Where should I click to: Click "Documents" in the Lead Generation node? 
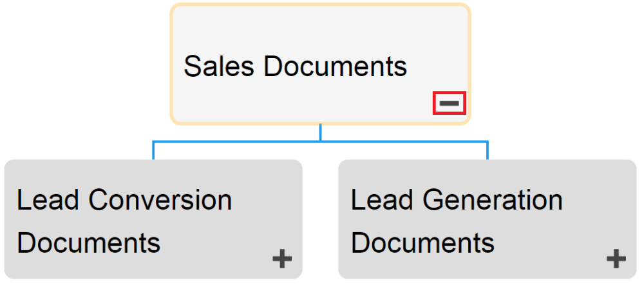(x=422, y=243)
